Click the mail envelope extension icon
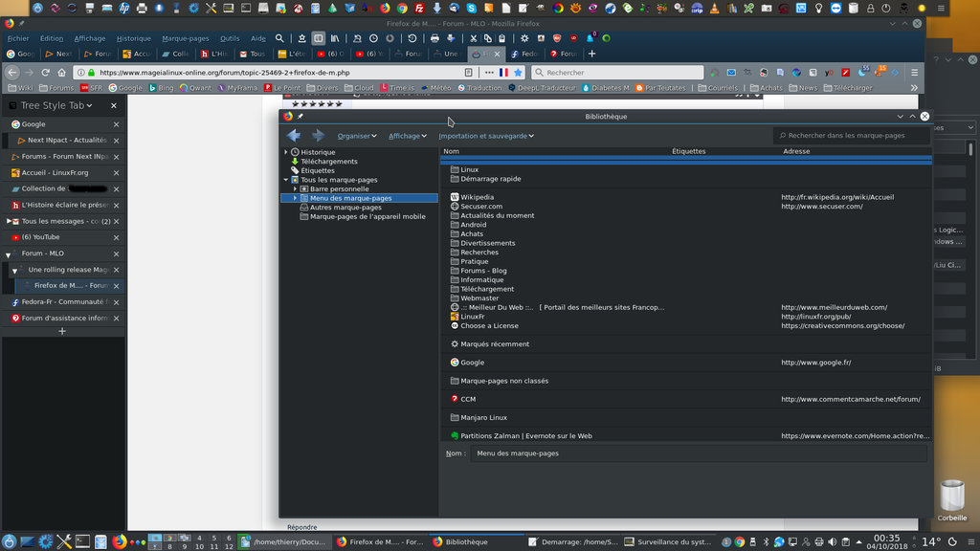 click(x=731, y=73)
